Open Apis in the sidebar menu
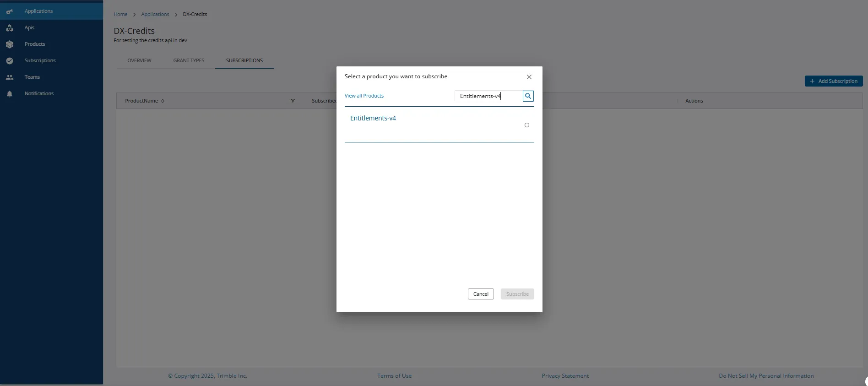The height and width of the screenshot is (386, 868). tap(51, 27)
